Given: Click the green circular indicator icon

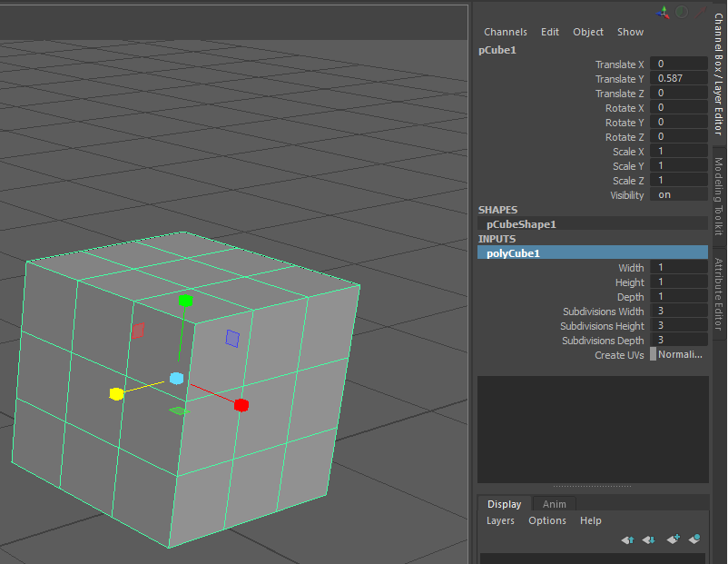Looking at the screenshot, I should click(681, 12).
